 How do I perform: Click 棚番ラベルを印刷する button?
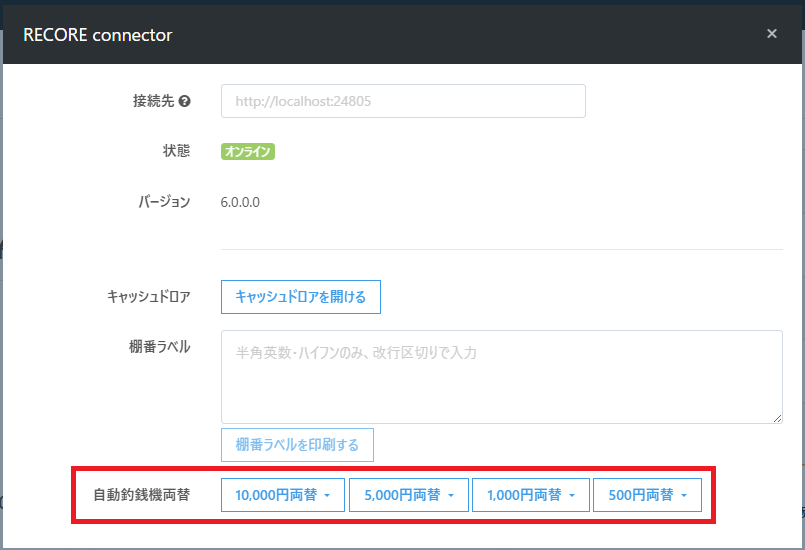click(297, 445)
